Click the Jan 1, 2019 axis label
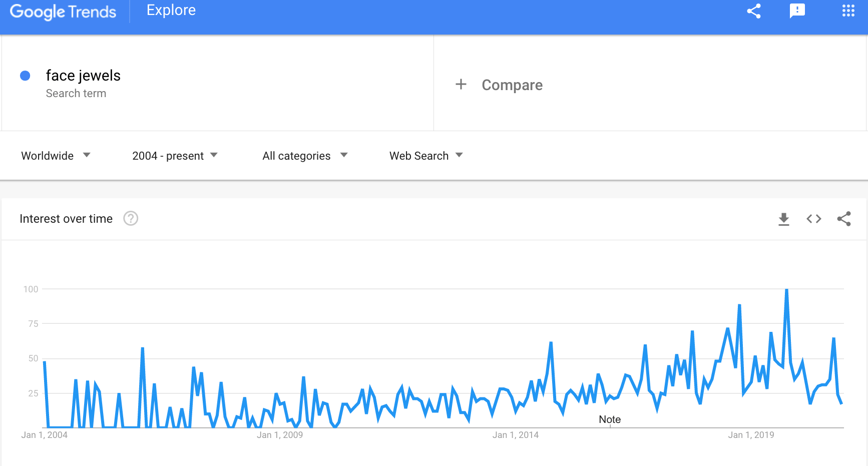This screenshot has height=466, width=868. 751,435
